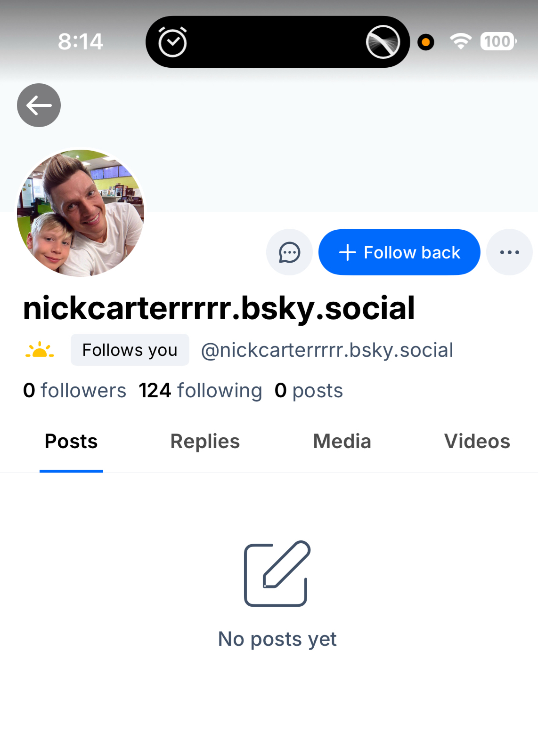Tap the bold nickcarterrrrr.bsky.social display name
This screenshot has width=538, height=756.
click(219, 308)
